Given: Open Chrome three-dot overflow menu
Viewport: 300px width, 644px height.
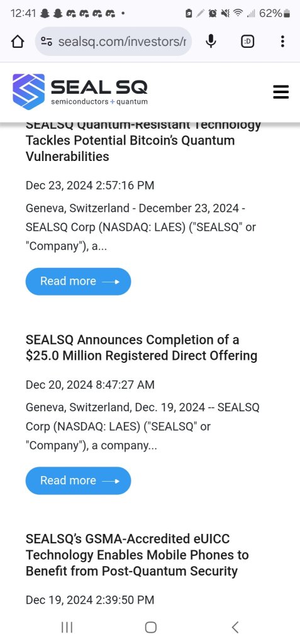Looking at the screenshot, I should (x=282, y=41).
